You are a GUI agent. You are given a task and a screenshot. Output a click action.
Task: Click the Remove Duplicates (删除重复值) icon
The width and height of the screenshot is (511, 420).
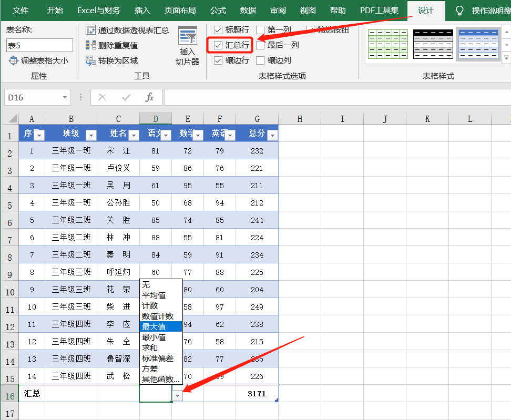click(90, 46)
